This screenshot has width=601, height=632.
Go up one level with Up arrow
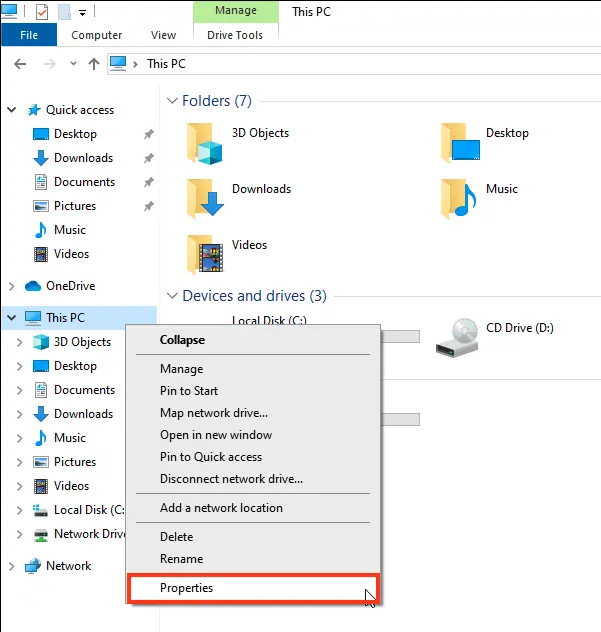(94, 64)
